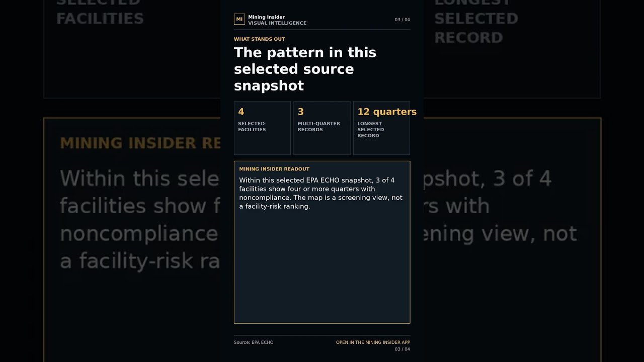644x362 pixels.
Task: Click the readout paragraph about EPA ECHO snapshot
Action: coord(321,193)
